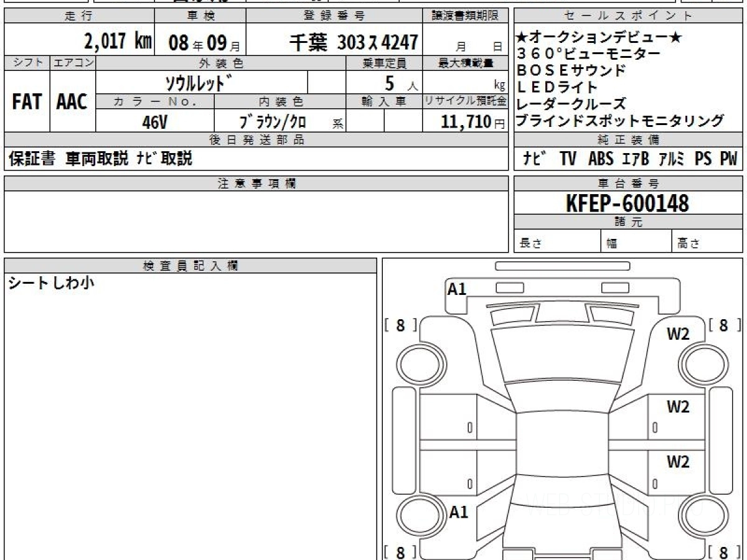Click the 高さ dimension field

[x=707, y=241]
